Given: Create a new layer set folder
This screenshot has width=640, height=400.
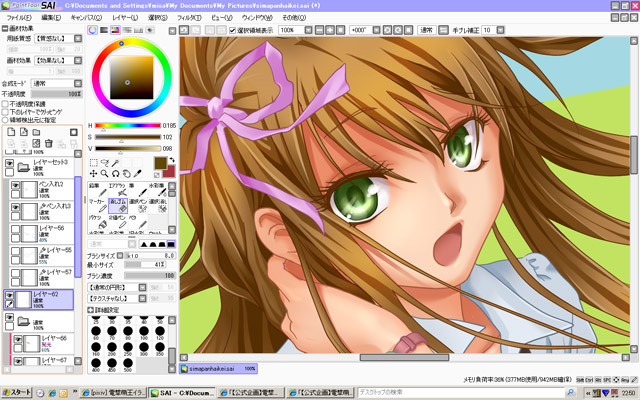Looking at the screenshot, I should point(36,132).
